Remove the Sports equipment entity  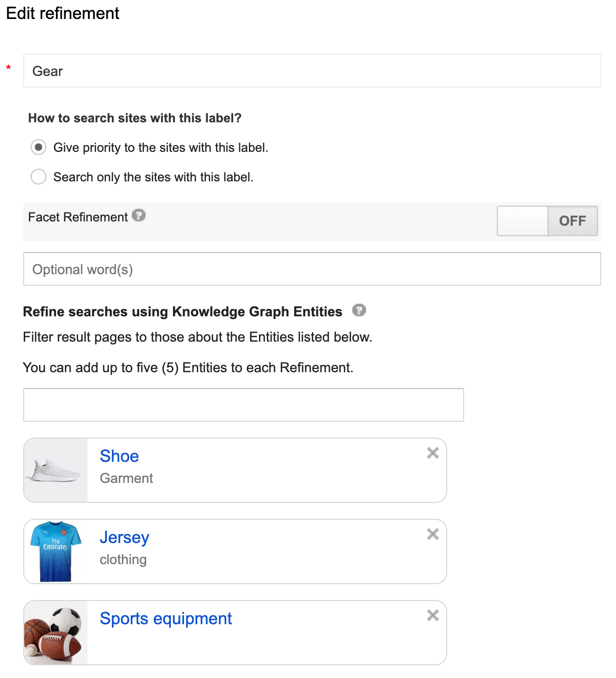pos(433,615)
